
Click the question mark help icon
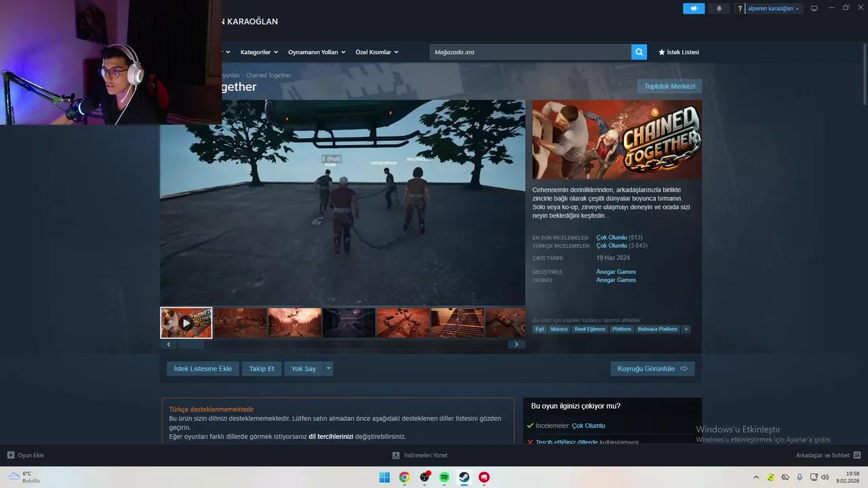(x=740, y=8)
